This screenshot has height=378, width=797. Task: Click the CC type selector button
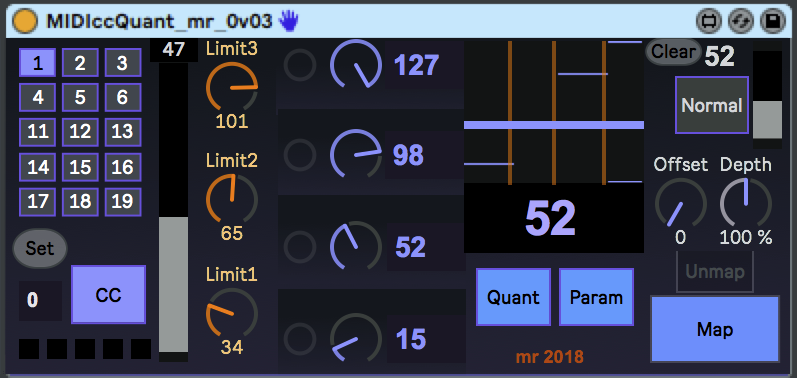(x=108, y=295)
